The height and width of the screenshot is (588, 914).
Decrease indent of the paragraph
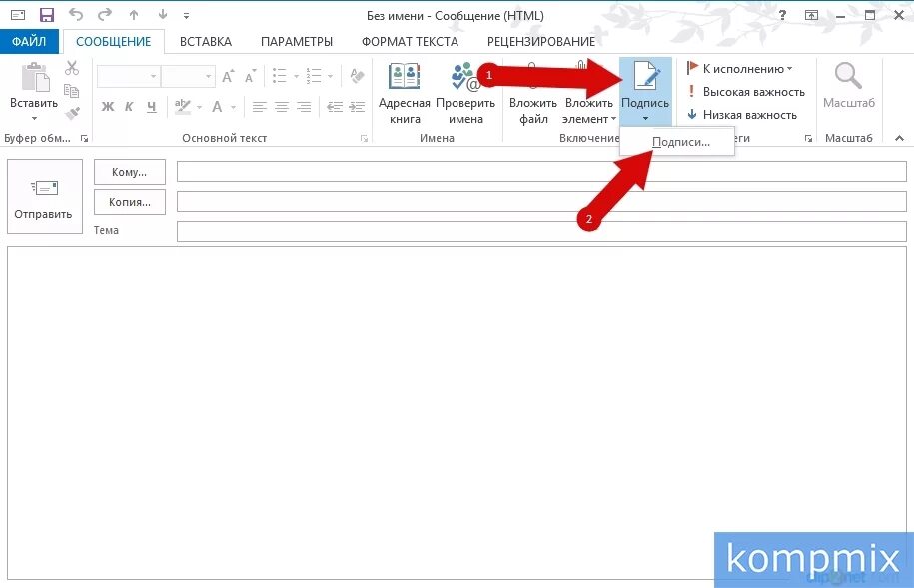(x=335, y=107)
